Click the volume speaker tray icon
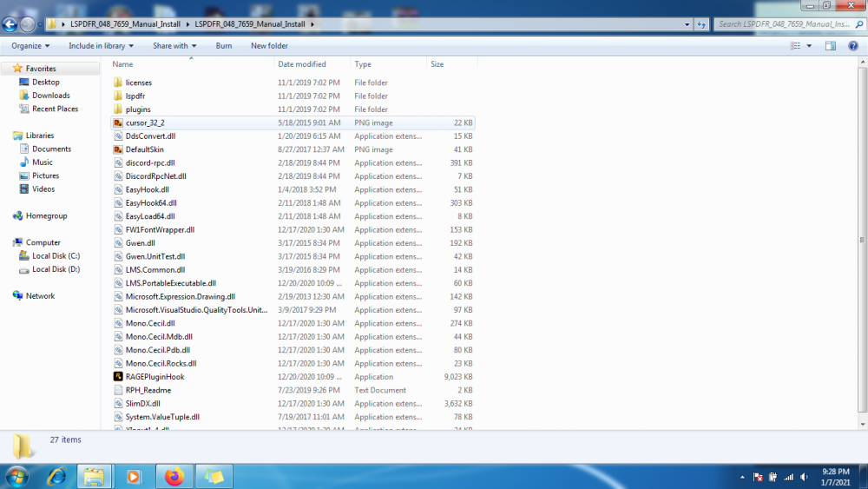Screen dimensions: 868x489 (804, 477)
